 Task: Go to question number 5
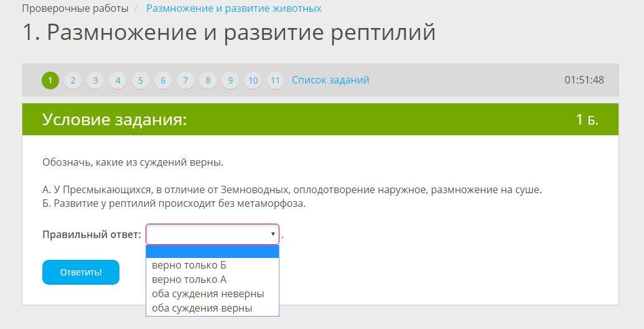click(x=141, y=80)
